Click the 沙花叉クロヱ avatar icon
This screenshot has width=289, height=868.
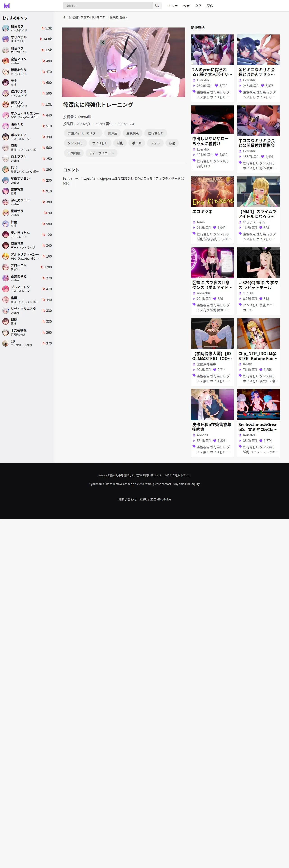tap(6, 202)
